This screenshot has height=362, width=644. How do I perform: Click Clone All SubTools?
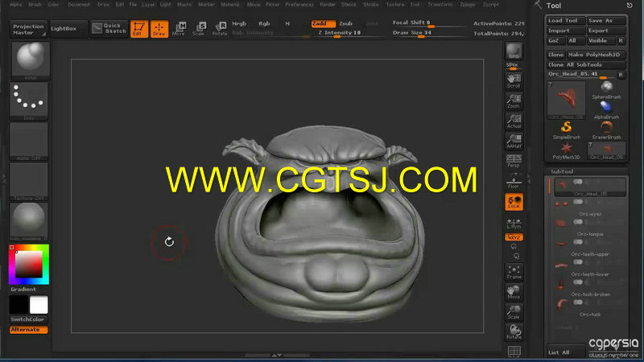[x=586, y=65]
